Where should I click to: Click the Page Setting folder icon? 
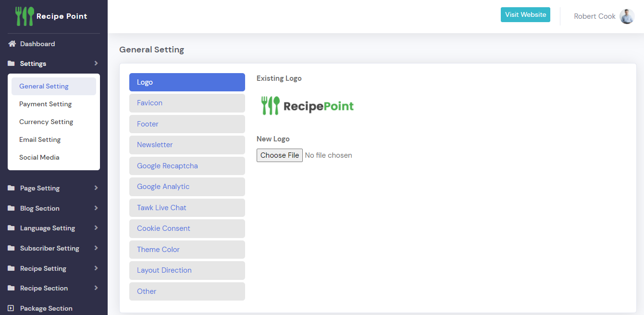coord(12,188)
